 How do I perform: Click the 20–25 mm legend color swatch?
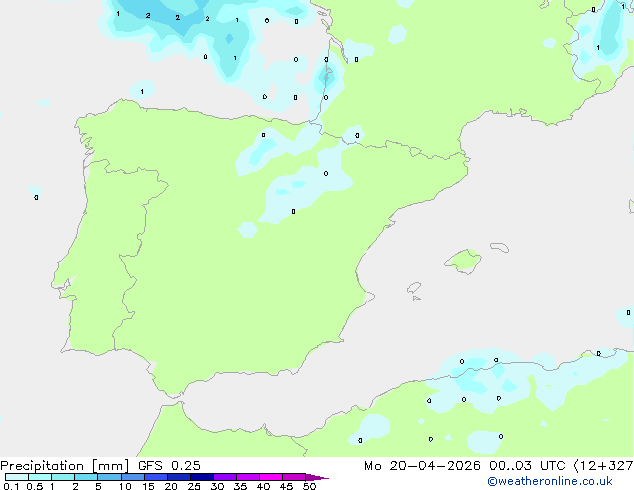point(179,477)
